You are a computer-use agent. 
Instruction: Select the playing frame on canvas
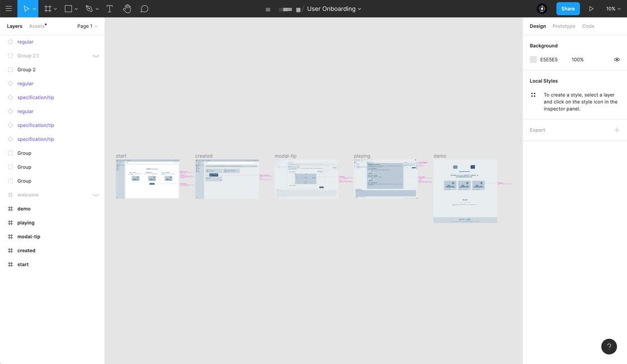click(x=385, y=178)
